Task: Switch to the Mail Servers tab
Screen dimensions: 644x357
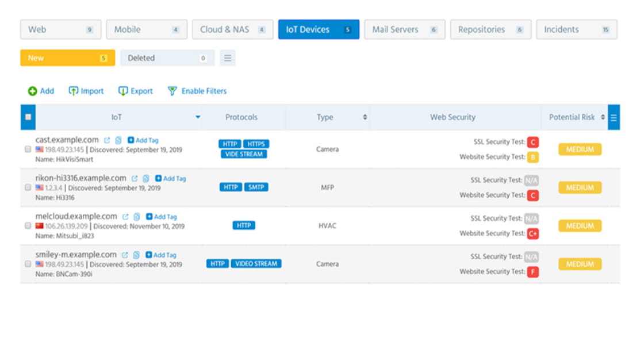Action: [x=404, y=29]
